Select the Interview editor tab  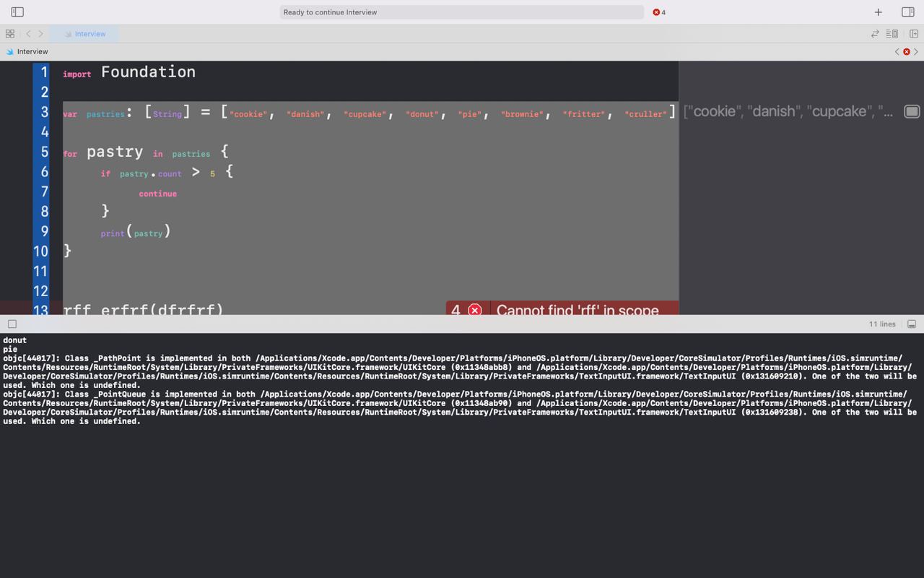(x=84, y=33)
